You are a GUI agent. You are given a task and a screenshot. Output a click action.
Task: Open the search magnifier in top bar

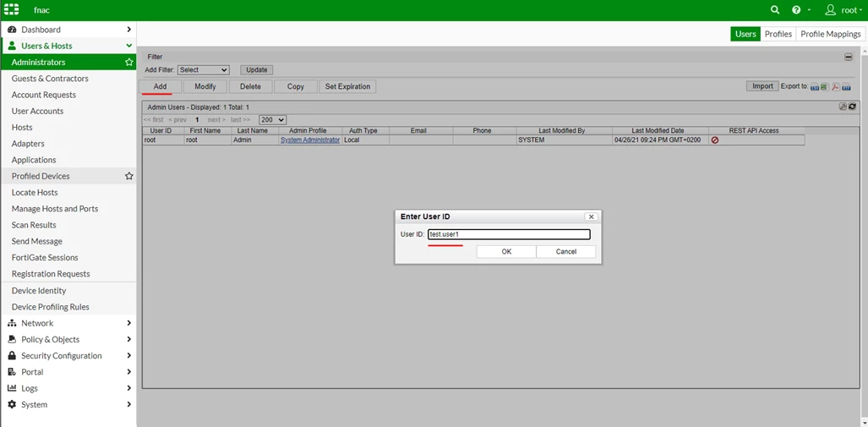pyautogui.click(x=775, y=10)
